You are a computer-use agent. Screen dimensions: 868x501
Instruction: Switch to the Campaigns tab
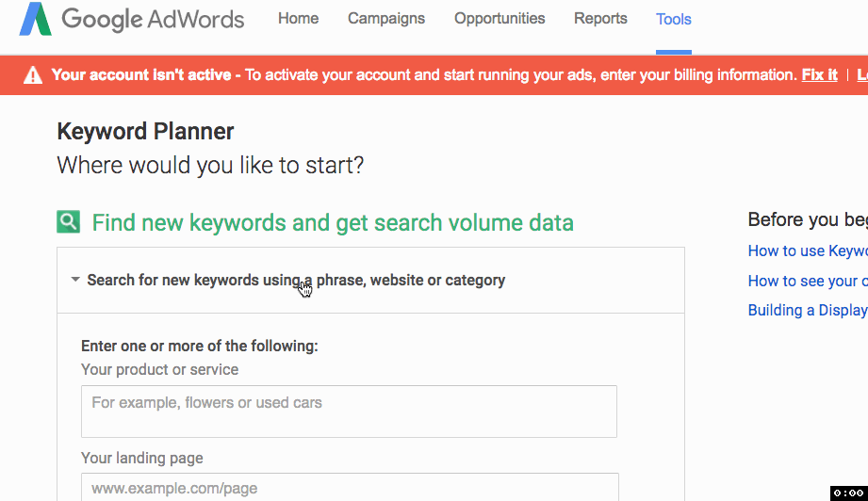(x=386, y=19)
